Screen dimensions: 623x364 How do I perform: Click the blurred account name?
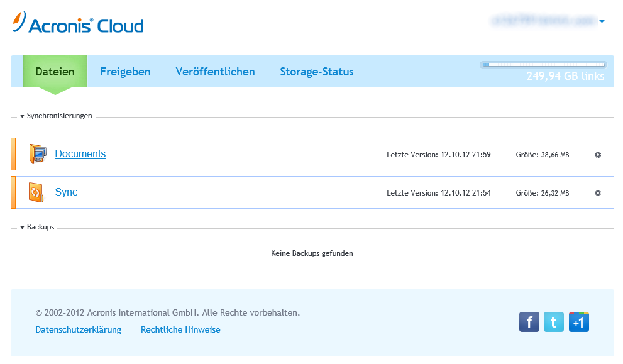tap(544, 20)
